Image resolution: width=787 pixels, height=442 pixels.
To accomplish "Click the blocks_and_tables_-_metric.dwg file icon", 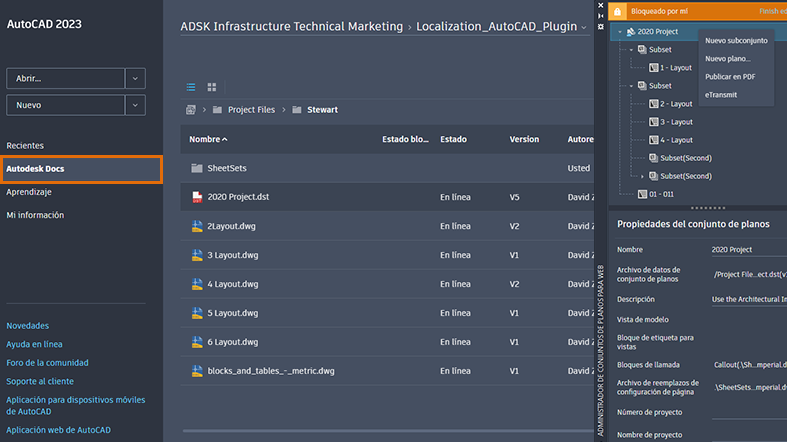I will pos(197,371).
